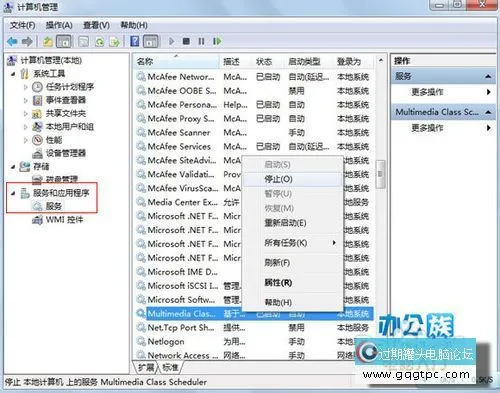Click the Forward arrow toolbar icon
500x393 pixels.
(x=27, y=42)
